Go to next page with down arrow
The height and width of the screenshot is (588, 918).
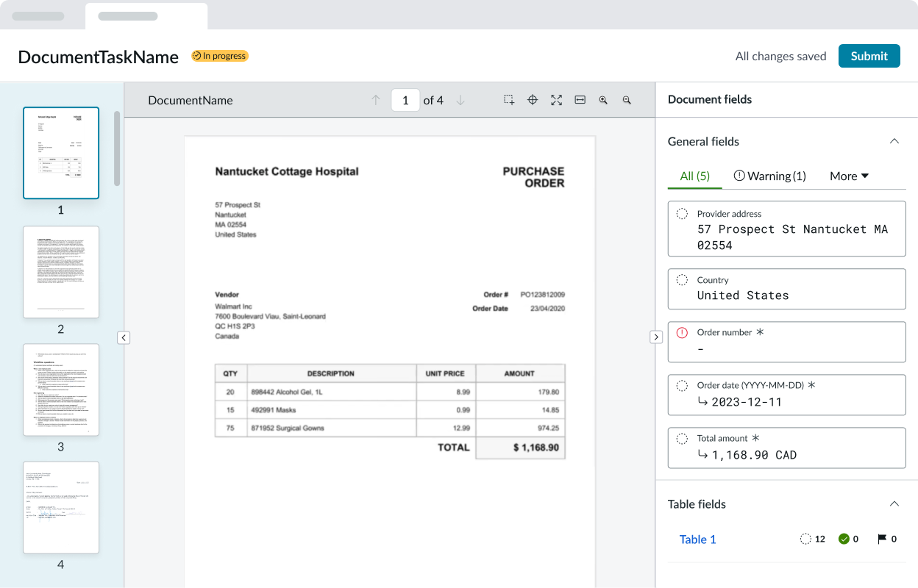pos(460,100)
